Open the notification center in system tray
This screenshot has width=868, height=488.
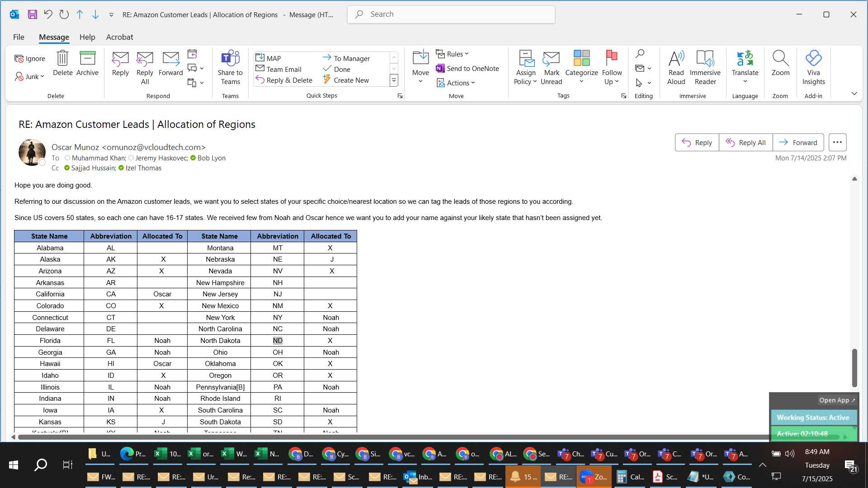pos(851,465)
